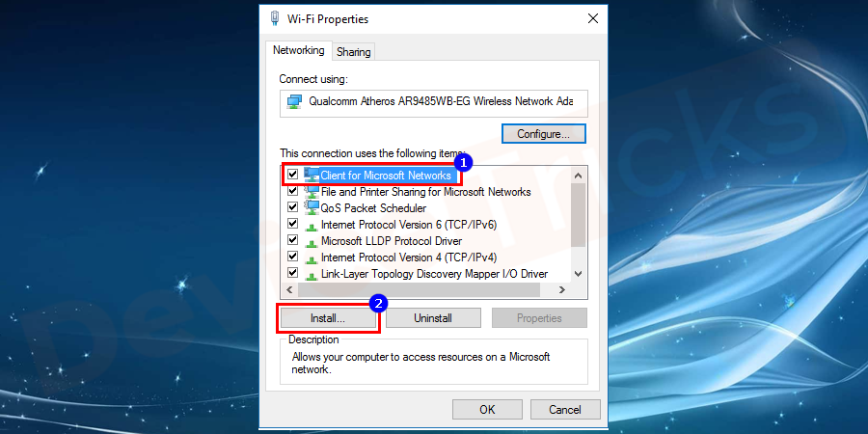This screenshot has height=434, width=868.
Task: Select 'Link-Layer Topology Discovery Mapper I/O Driver' row
Action: coord(435,274)
